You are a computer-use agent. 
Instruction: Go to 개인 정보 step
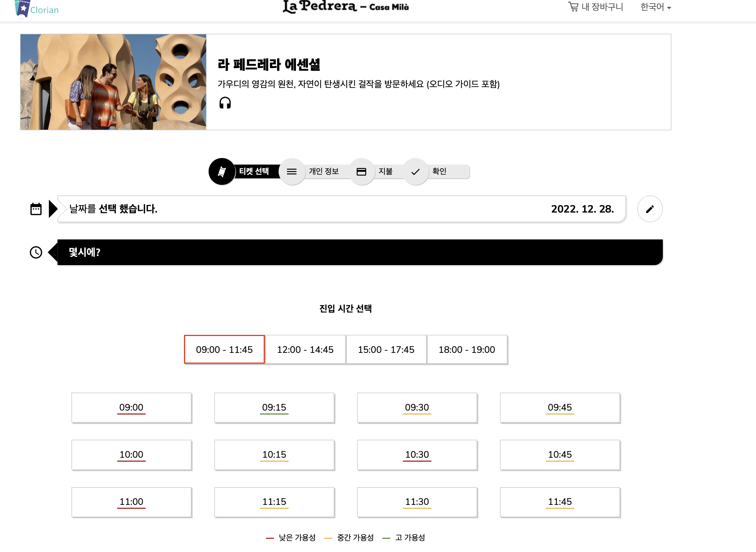click(x=324, y=171)
